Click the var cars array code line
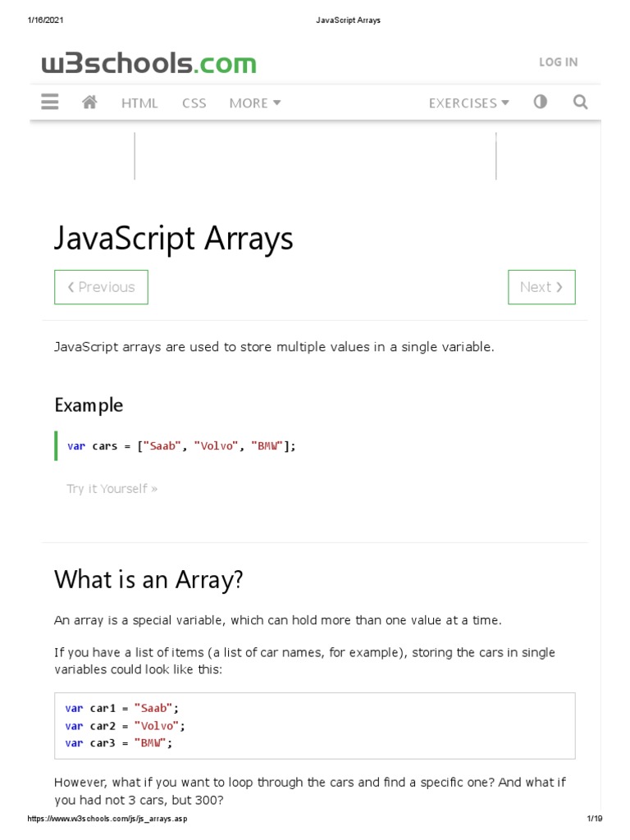 (181, 445)
